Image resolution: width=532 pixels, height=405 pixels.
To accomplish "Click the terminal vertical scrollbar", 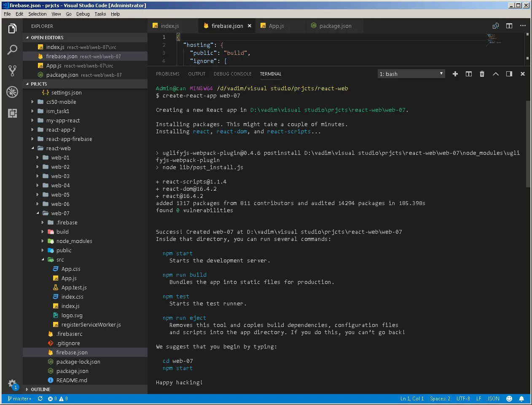I will point(528,143).
